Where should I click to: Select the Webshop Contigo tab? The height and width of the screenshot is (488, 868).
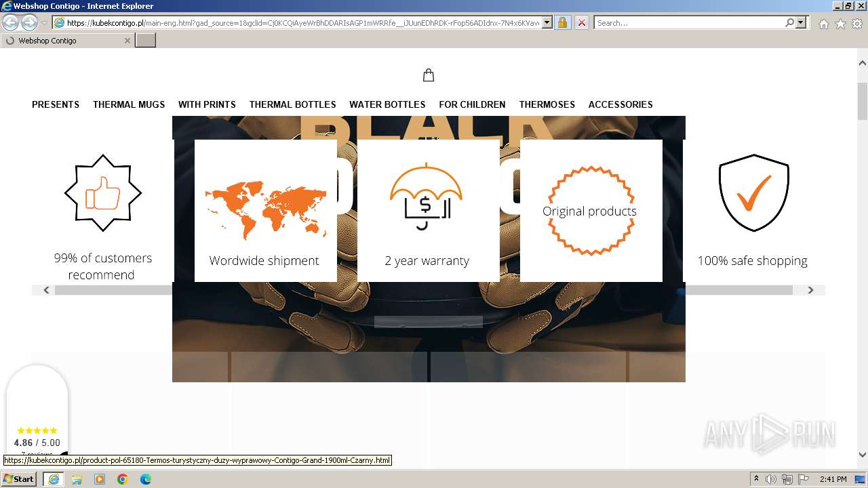point(67,41)
